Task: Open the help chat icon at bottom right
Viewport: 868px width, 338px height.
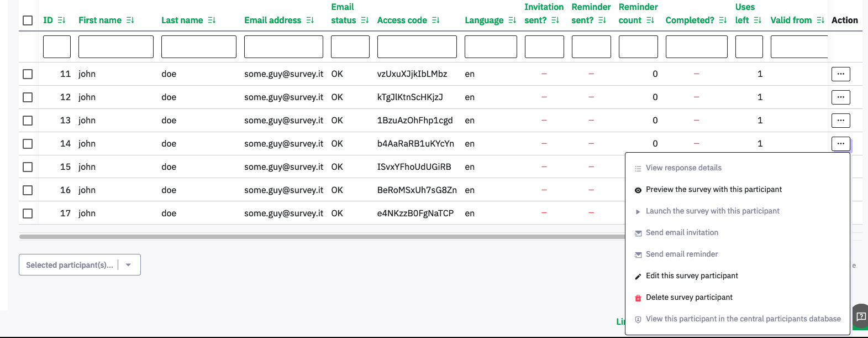Action: [x=860, y=317]
